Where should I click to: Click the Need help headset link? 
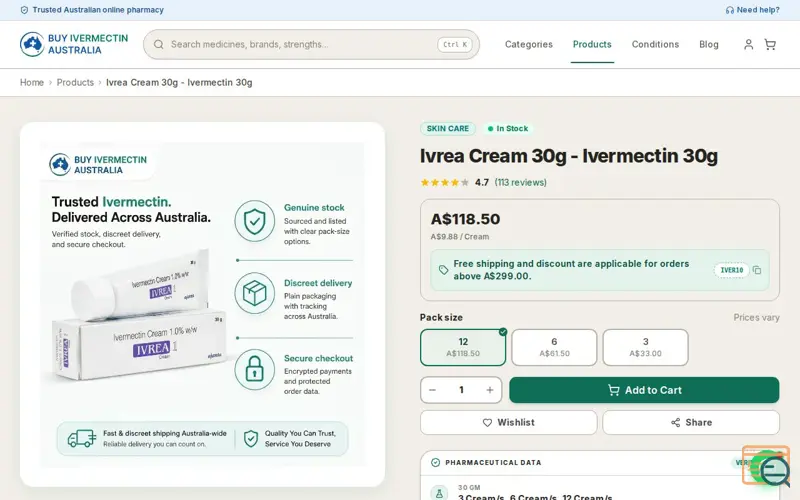[x=753, y=10]
